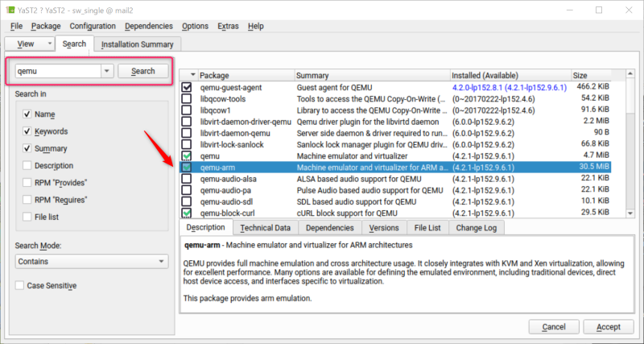Open the View dropdown tab
This screenshot has height=344, width=644.
[x=30, y=44]
